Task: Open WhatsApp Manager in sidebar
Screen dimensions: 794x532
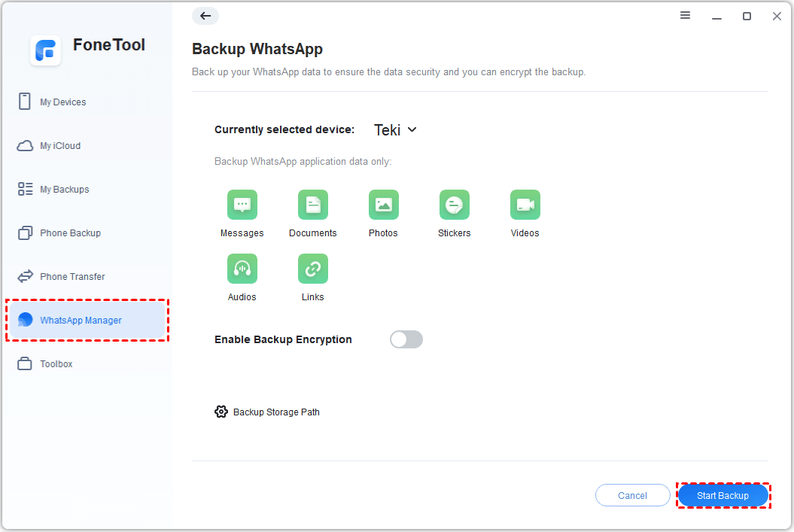Action: click(87, 320)
